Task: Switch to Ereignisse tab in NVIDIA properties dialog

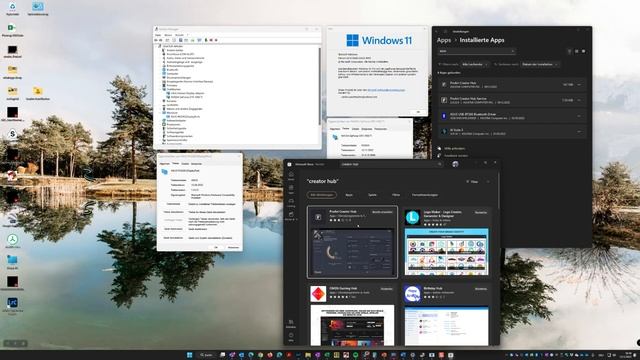Action: 367,129
